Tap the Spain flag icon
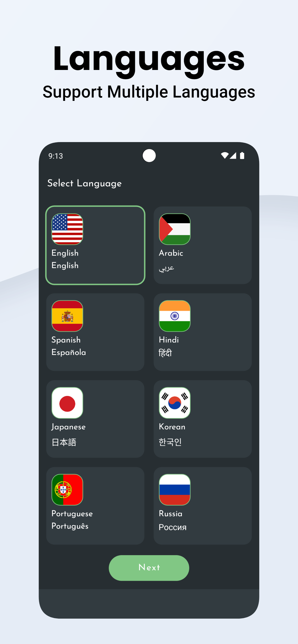 point(67,316)
